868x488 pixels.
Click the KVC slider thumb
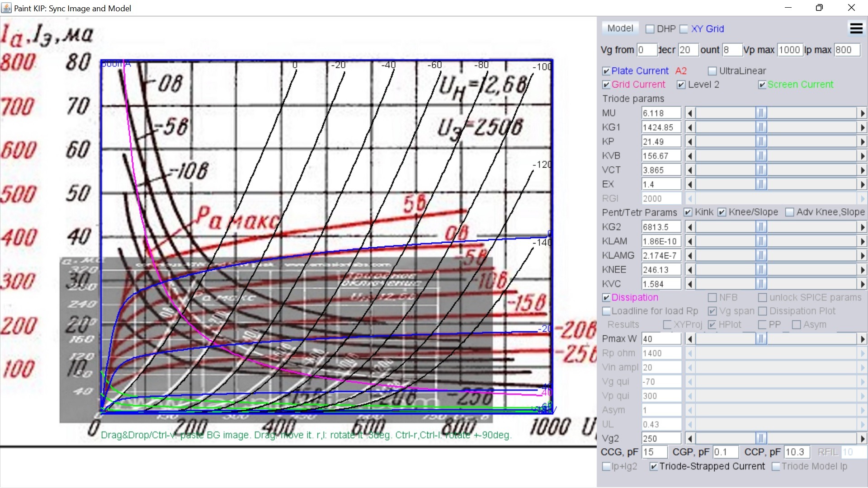(761, 284)
